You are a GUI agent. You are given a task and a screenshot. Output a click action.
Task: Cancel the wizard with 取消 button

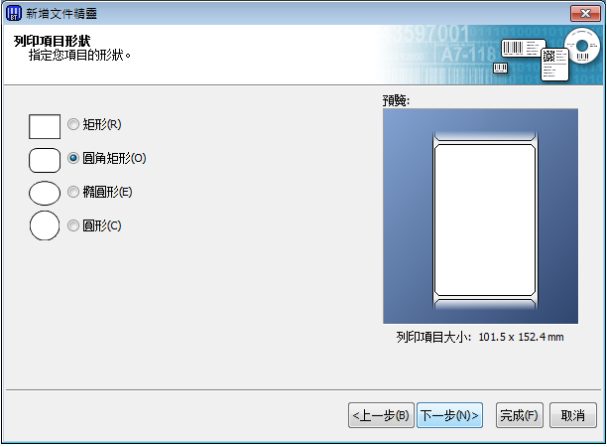tap(573, 415)
